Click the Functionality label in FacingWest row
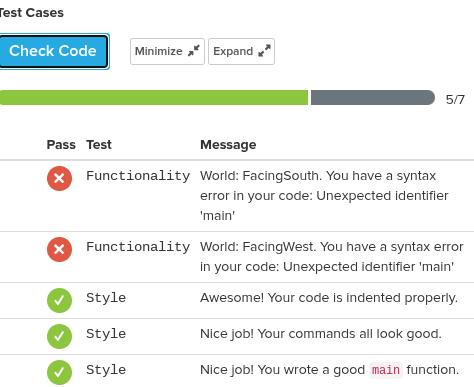 coord(138,247)
